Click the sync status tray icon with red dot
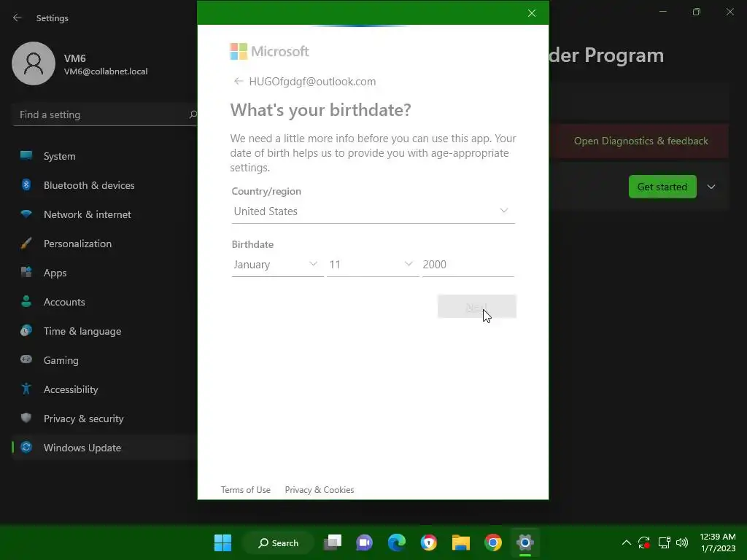 click(x=644, y=542)
